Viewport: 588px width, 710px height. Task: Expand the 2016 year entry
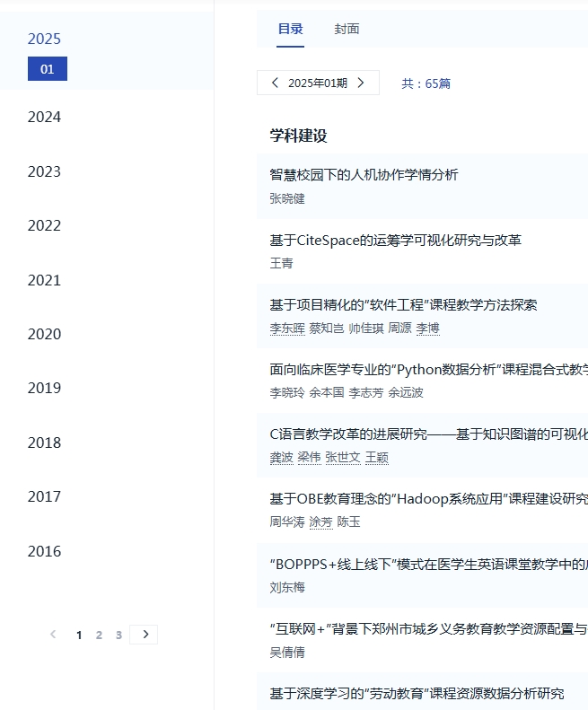pyautogui.click(x=44, y=551)
